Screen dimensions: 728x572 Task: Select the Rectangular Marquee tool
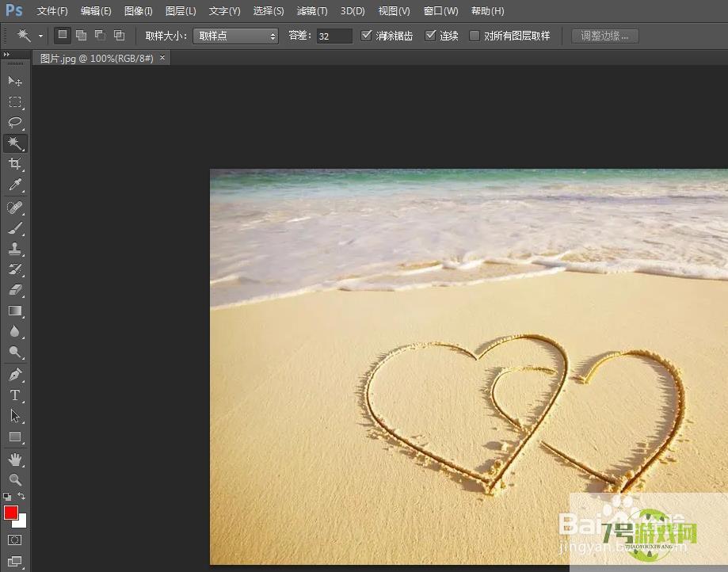coord(15,102)
